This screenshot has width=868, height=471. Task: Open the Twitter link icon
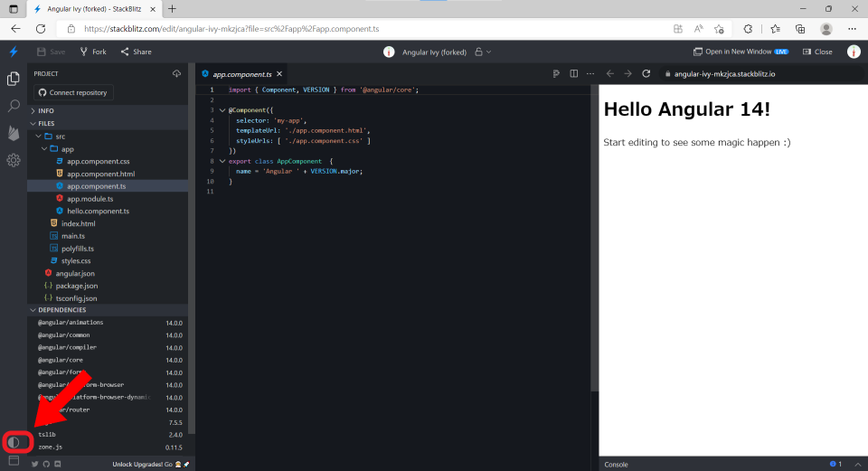(x=35, y=465)
